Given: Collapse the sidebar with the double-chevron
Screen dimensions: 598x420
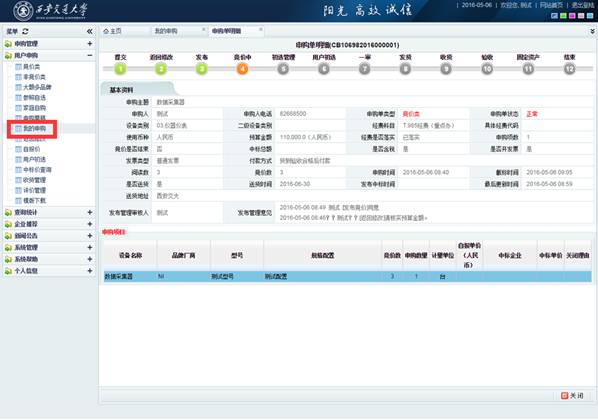Looking at the screenshot, I should 90,31.
